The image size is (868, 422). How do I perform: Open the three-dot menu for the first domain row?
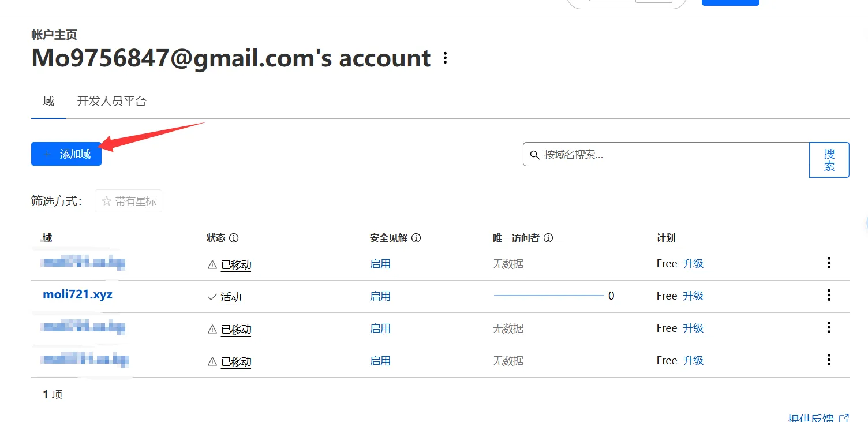(829, 263)
